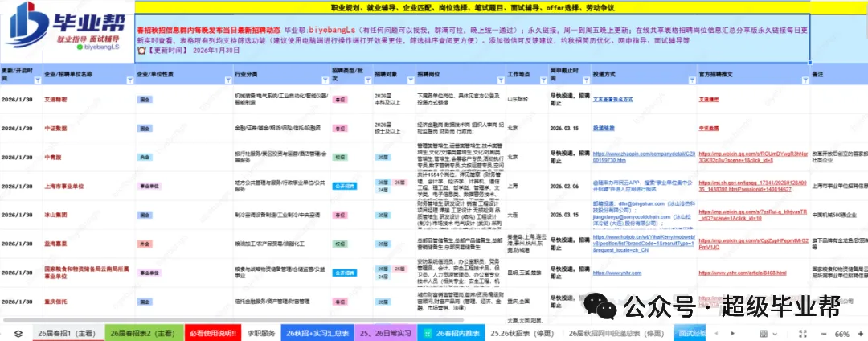Open the 25.26秋招表（停更） sheet tab
The width and height of the screenshot is (868, 341).
524,334
